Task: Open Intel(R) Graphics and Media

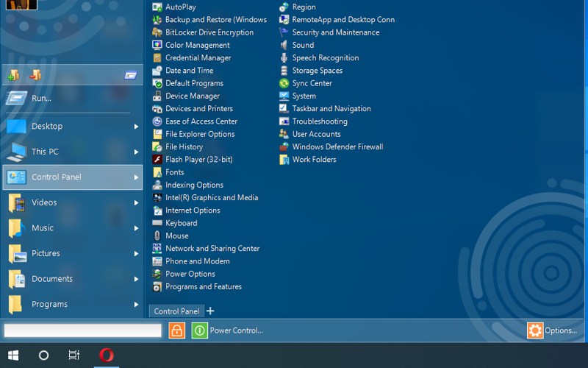Action: (x=205, y=198)
